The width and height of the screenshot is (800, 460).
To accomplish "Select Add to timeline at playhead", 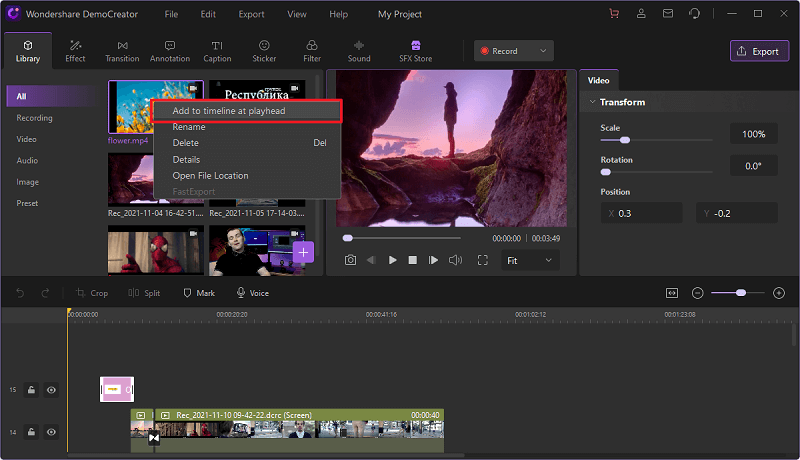I will (x=247, y=111).
